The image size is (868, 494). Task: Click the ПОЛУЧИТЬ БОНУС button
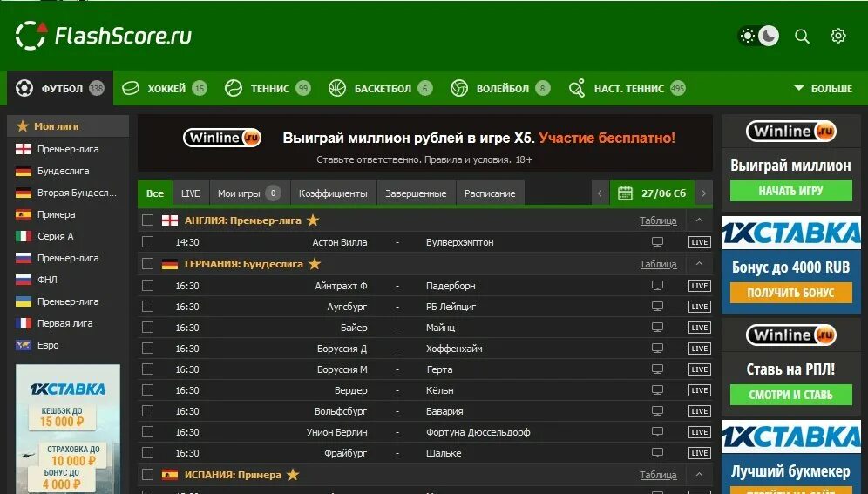(x=791, y=293)
